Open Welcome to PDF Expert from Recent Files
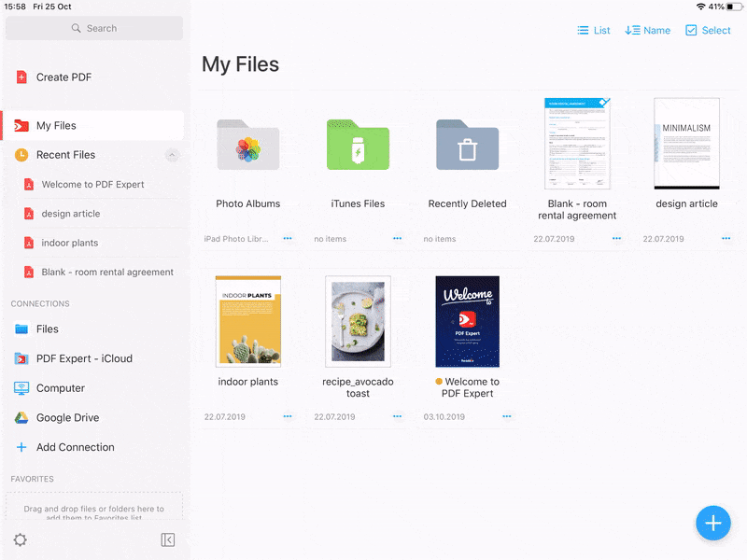The image size is (747, 560). [93, 184]
